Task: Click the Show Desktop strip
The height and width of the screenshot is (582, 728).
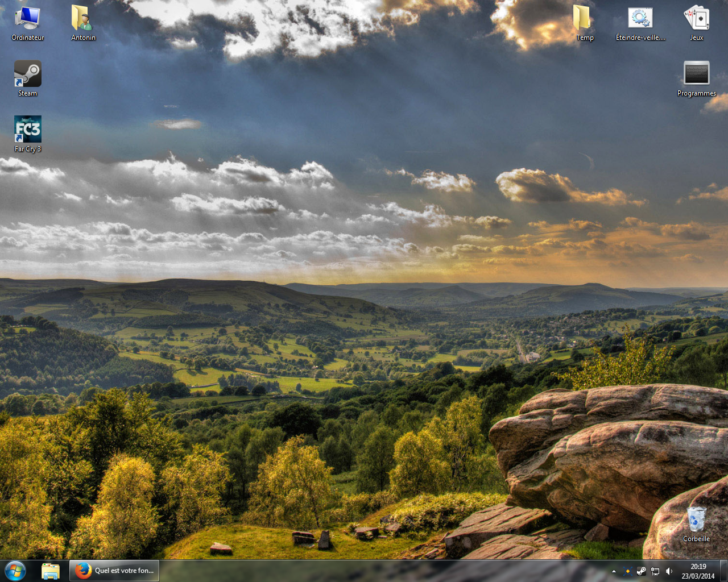Action: pos(723,571)
